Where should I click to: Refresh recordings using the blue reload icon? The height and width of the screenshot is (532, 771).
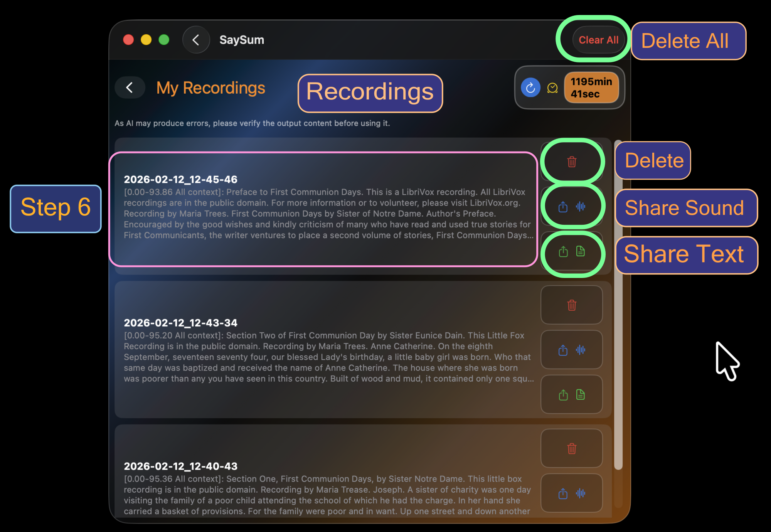tap(531, 87)
